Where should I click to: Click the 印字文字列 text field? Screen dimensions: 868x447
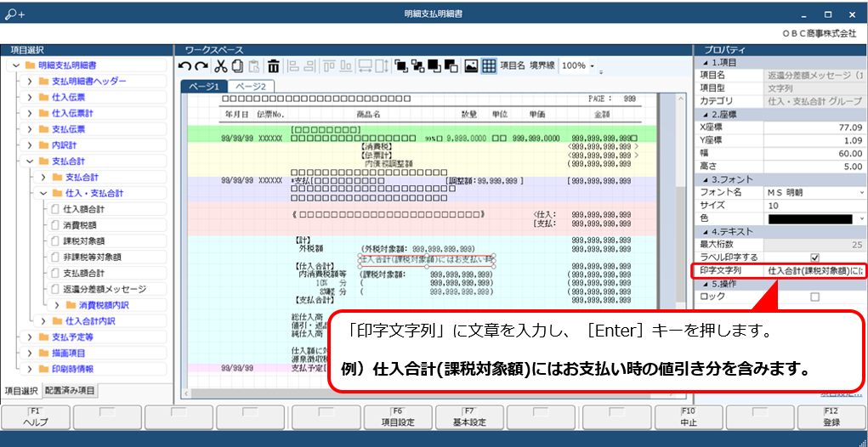point(814,271)
